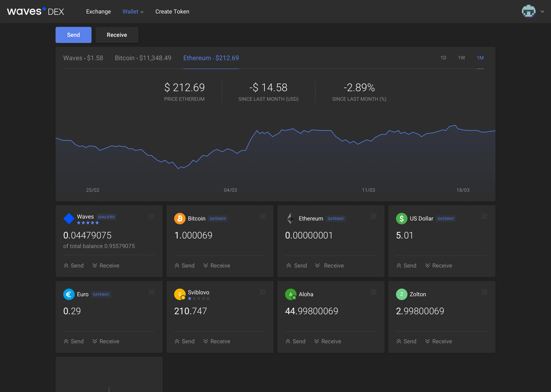Set chart range to 1W
551x392 pixels.
point(462,58)
